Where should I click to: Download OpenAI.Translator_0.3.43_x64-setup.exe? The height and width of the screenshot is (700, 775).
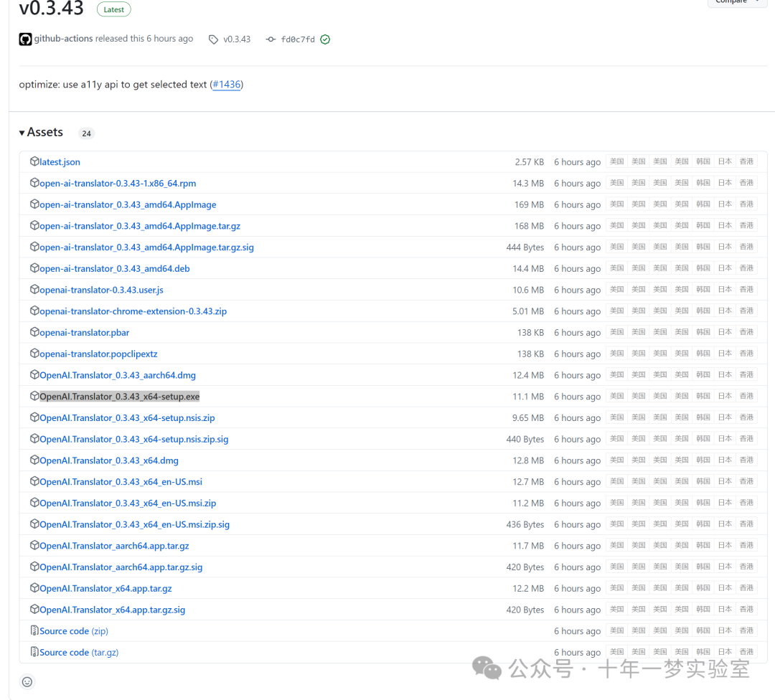click(120, 397)
